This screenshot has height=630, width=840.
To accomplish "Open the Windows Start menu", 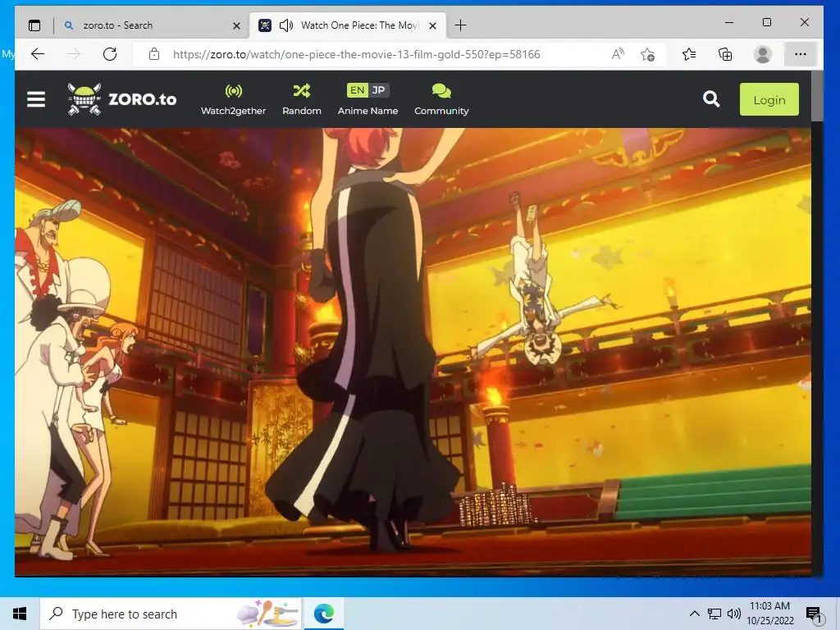I will 20,614.
